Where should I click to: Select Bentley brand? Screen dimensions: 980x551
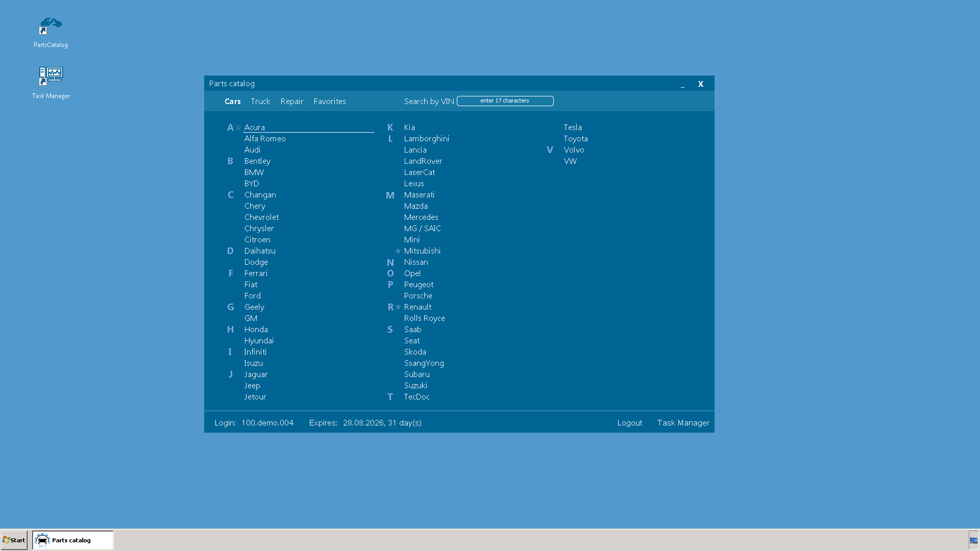[x=257, y=161]
